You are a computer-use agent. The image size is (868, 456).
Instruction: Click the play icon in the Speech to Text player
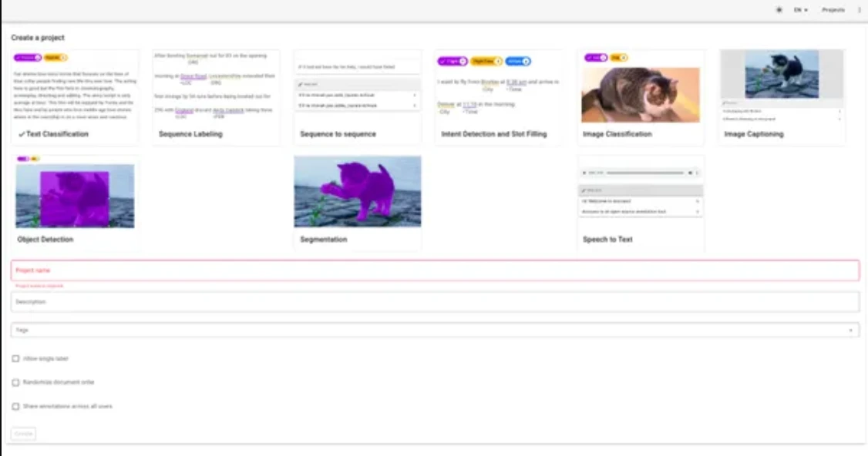coord(584,173)
